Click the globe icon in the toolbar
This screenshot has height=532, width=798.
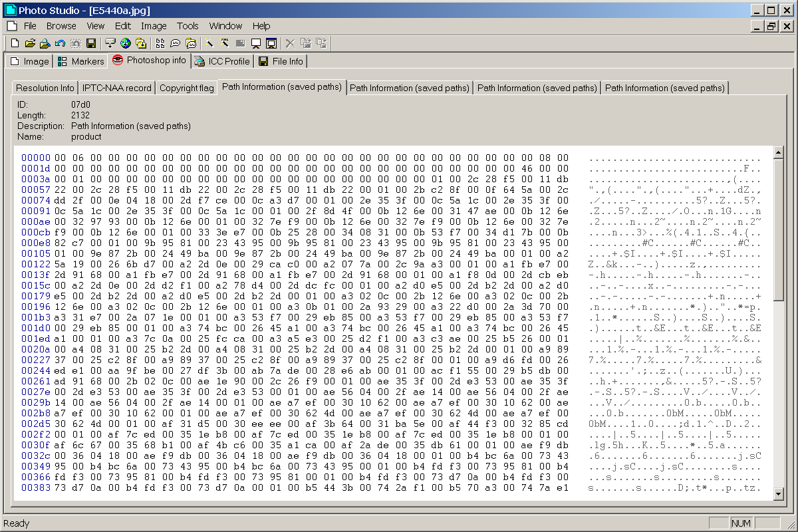click(126, 43)
